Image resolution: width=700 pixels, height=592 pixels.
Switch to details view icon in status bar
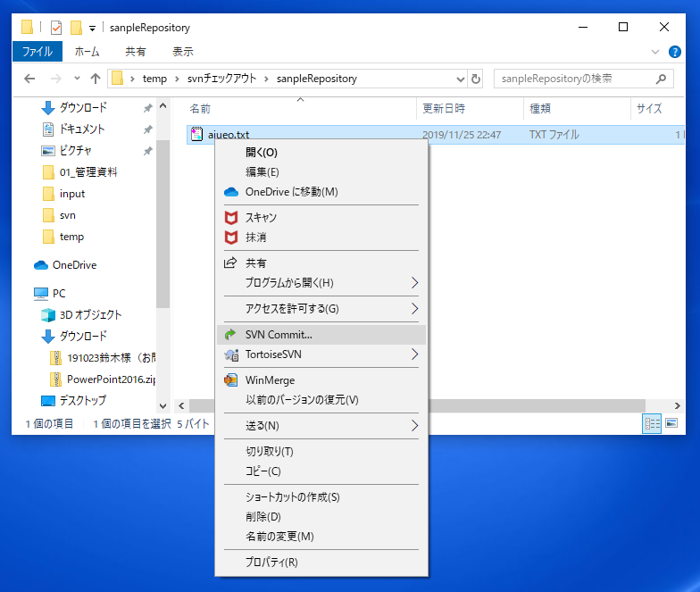click(x=652, y=423)
